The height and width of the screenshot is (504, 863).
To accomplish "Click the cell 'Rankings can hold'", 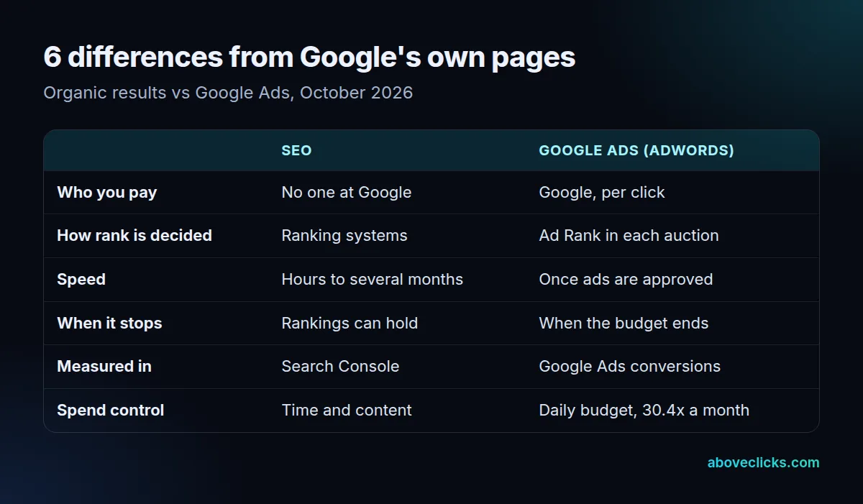I will [x=350, y=324].
